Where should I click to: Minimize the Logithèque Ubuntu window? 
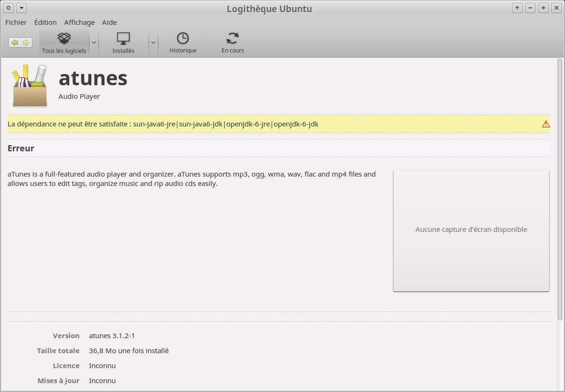pos(530,8)
